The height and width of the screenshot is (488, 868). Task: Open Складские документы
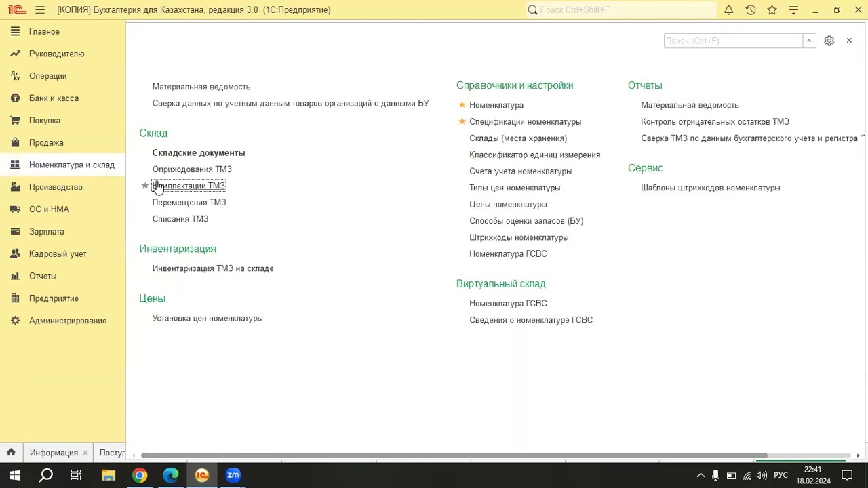[199, 153]
